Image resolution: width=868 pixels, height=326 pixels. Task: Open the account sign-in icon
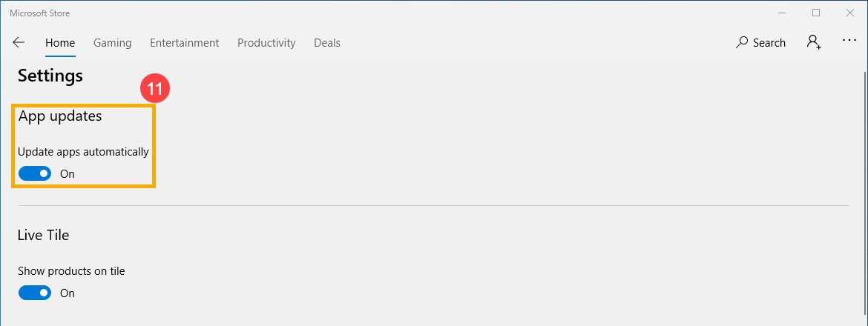pyautogui.click(x=814, y=42)
